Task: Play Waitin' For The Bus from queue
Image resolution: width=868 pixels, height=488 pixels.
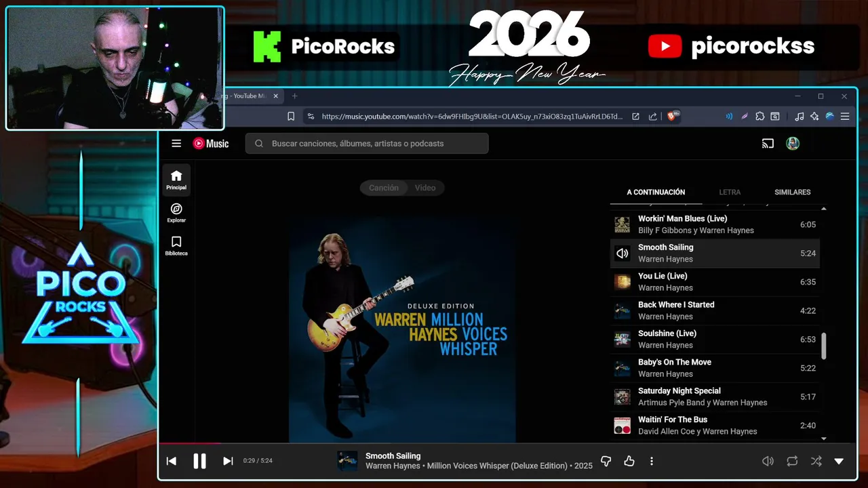Action: click(715, 426)
